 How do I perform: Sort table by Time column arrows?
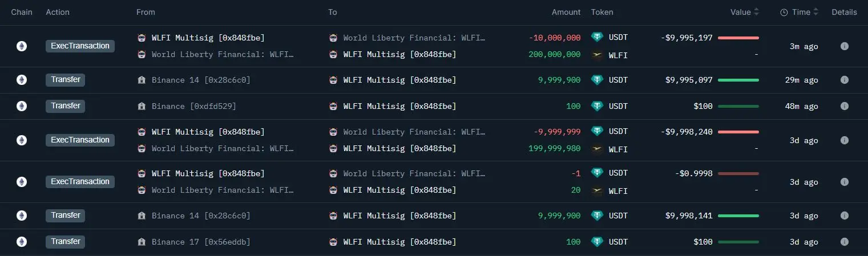click(815, 12)
